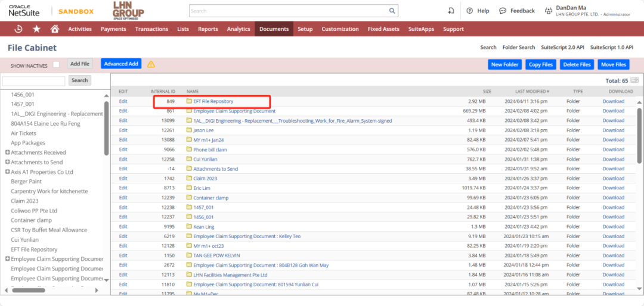Focus the folder tree search input
This screenshot has height=306, width=644.
pyautogui.click(x=33, y=81)
